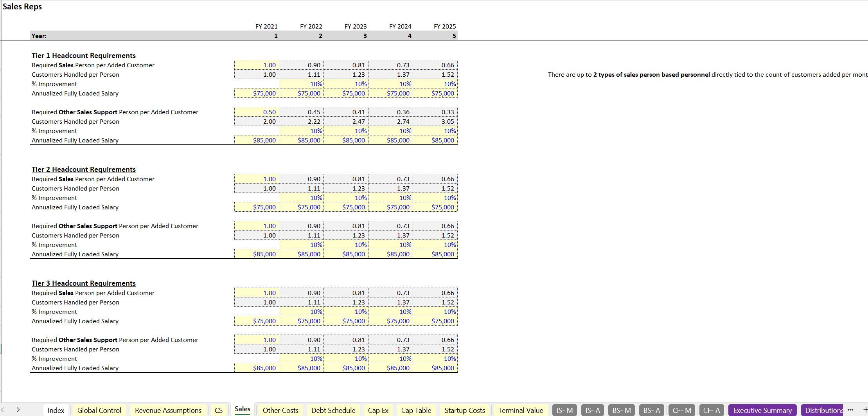The height and width of the screenshot is (416, 868).
Task: Open the Debt Schedule sheet tab
Action: [333, 410]
